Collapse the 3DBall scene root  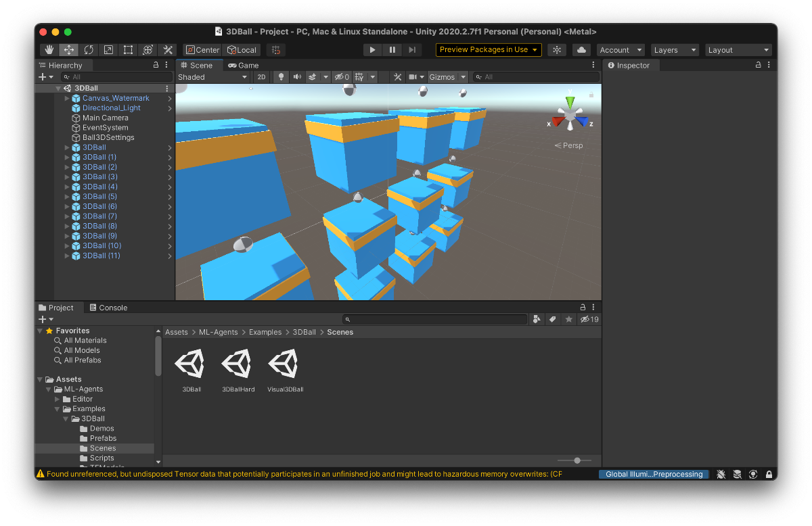click(58, 89)
